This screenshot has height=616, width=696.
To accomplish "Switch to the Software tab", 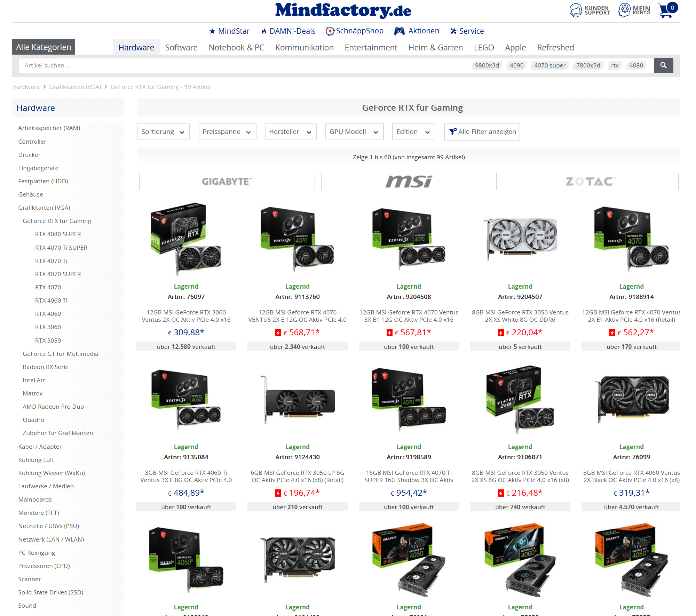I will (x=181, y=48).
